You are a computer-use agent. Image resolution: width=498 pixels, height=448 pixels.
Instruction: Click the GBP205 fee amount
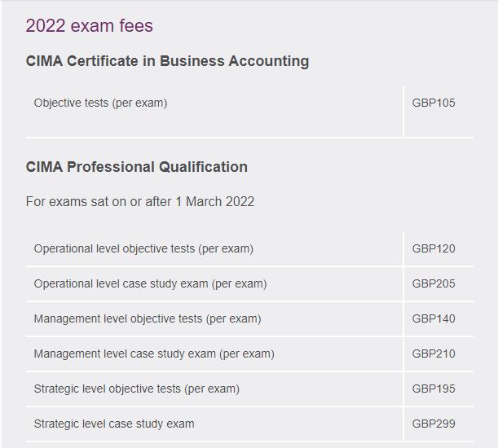point(434,283)
